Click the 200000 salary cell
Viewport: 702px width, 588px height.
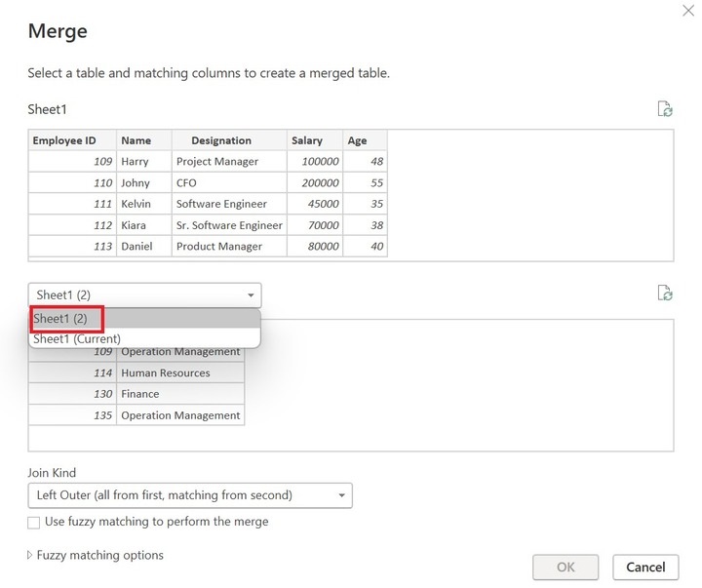(315, 183)
